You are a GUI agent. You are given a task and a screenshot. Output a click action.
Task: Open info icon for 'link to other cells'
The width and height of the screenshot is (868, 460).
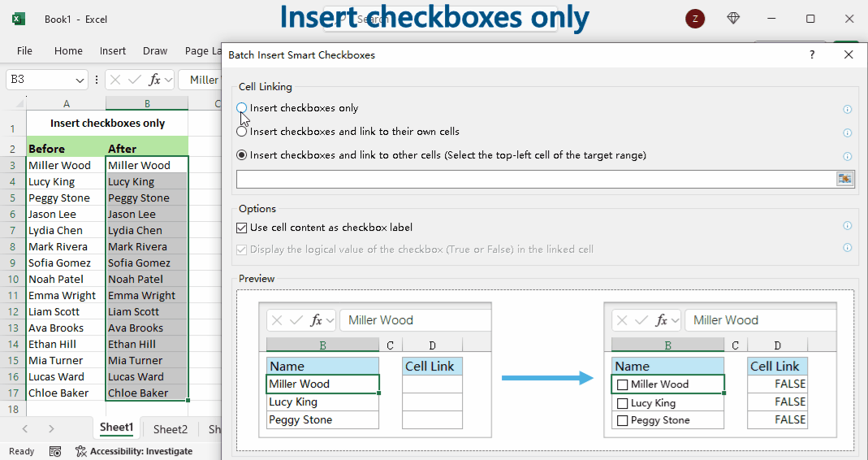(847, 156)
